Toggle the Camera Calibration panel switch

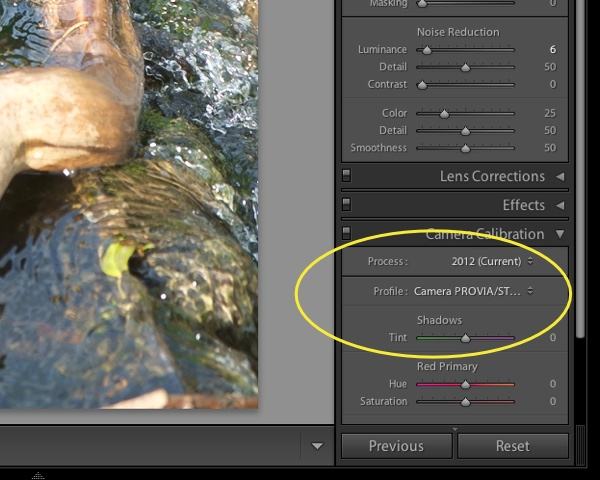[347, 233]
